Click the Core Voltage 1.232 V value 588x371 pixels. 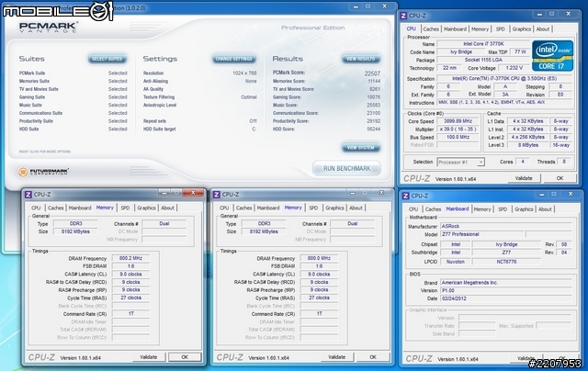(514, 68)
